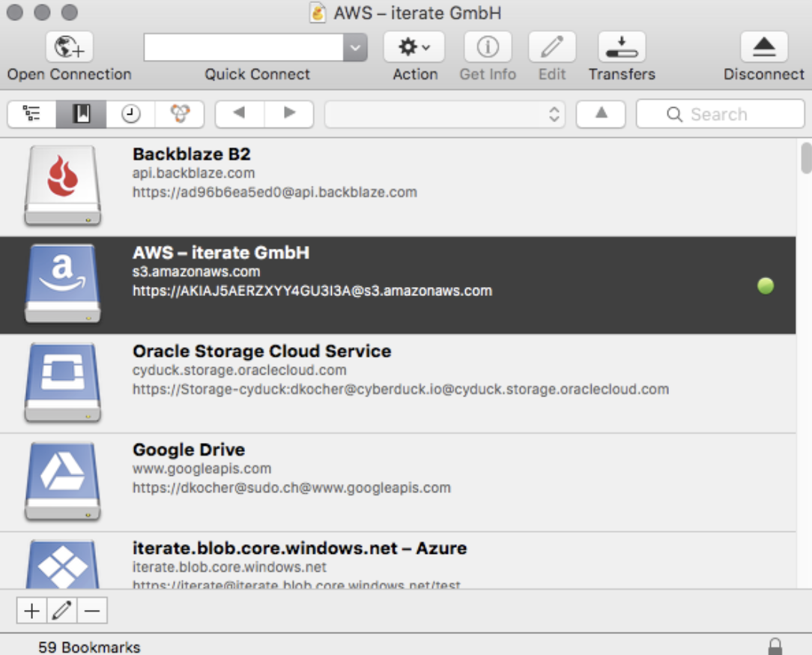Image resolution: width=812 pixels, height=655 pixels.
Task: Click the Disconnect eject icon
Action: point(763,48)
